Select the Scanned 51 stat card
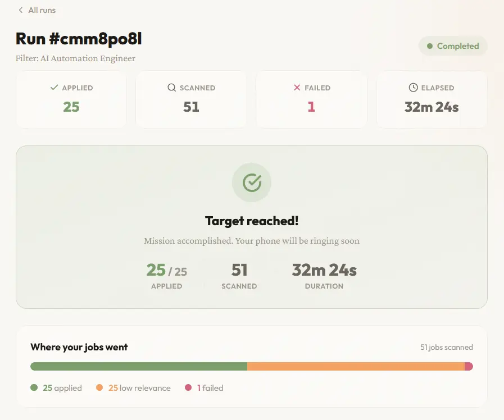 pos(191,99)
